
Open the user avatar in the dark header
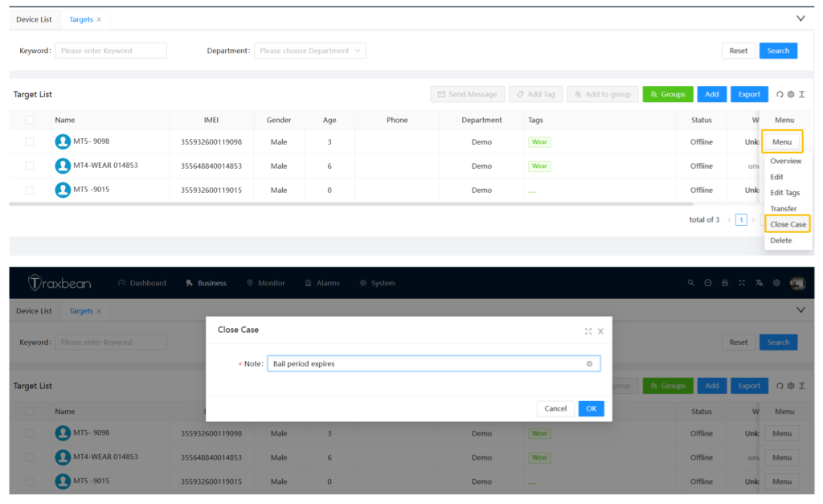click(x=797, y=284)
